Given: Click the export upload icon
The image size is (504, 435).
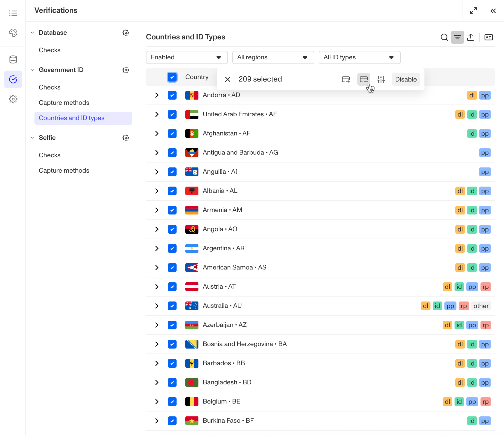Looking at the screenshot, I should click(x=471, y=37).
